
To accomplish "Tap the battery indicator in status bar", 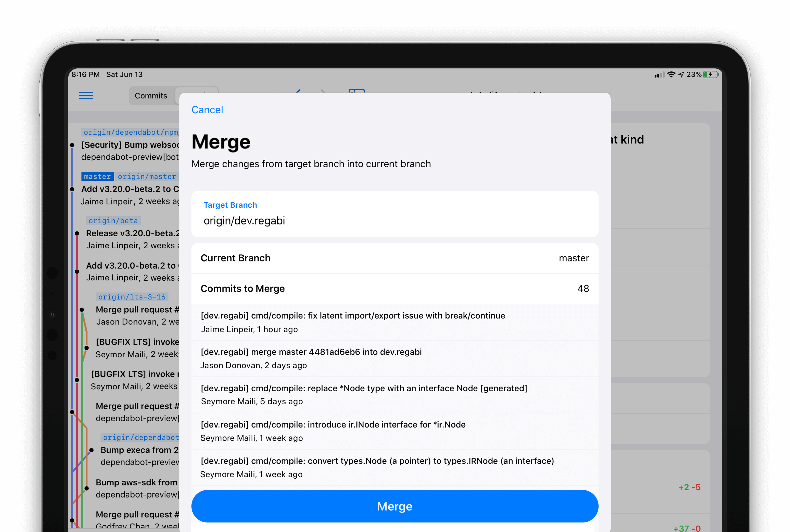I will tap(711, 74).
